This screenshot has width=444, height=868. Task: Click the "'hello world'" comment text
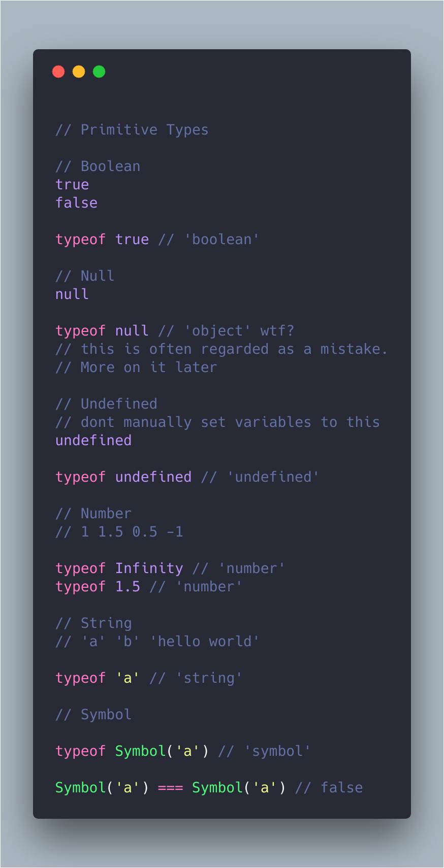point(204,642)
